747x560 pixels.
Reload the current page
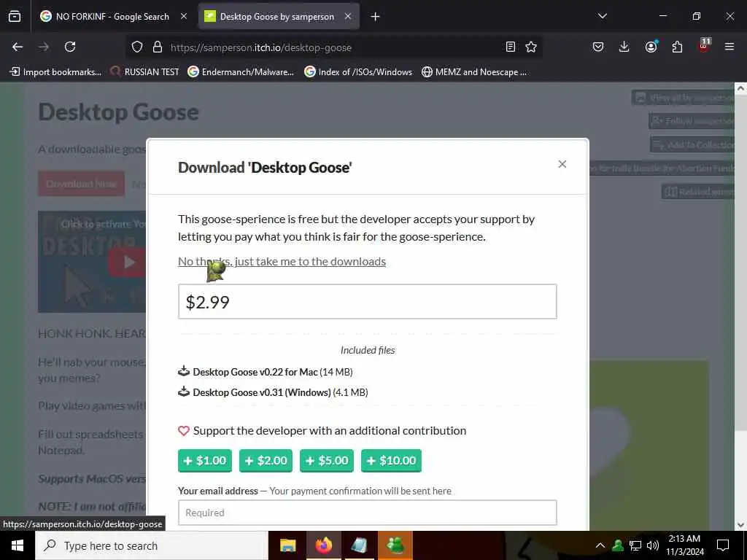pyautogui.click(x=70, y=47)
